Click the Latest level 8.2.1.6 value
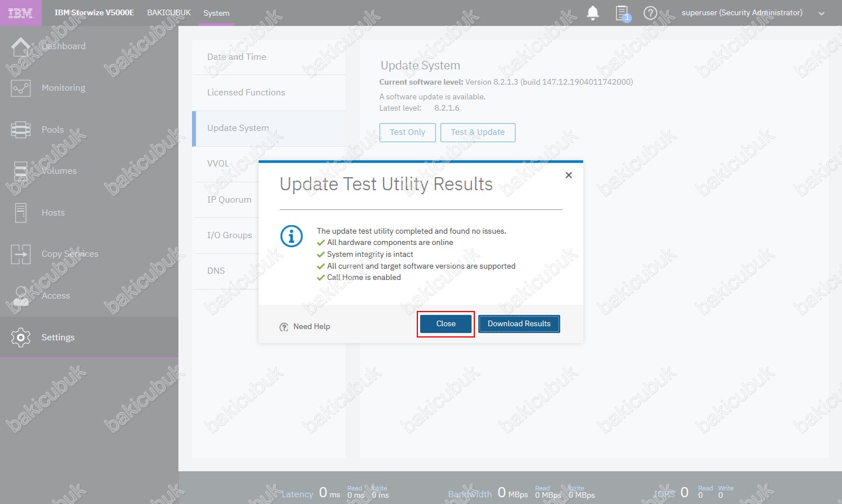Screen dimensions: 842x504 pos(447,108)
